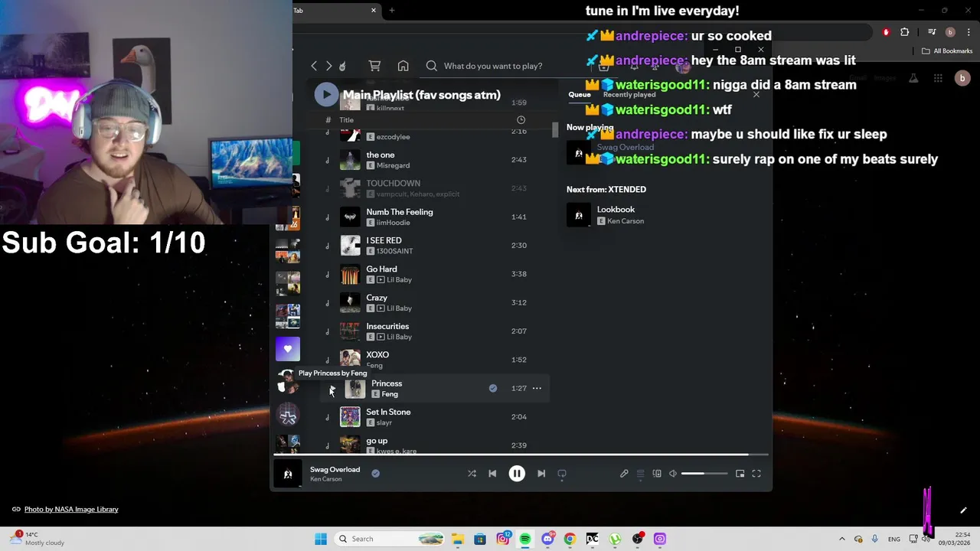Open File Explorer from the taskbar
This screenshot has width=980, height=551.
457,539
